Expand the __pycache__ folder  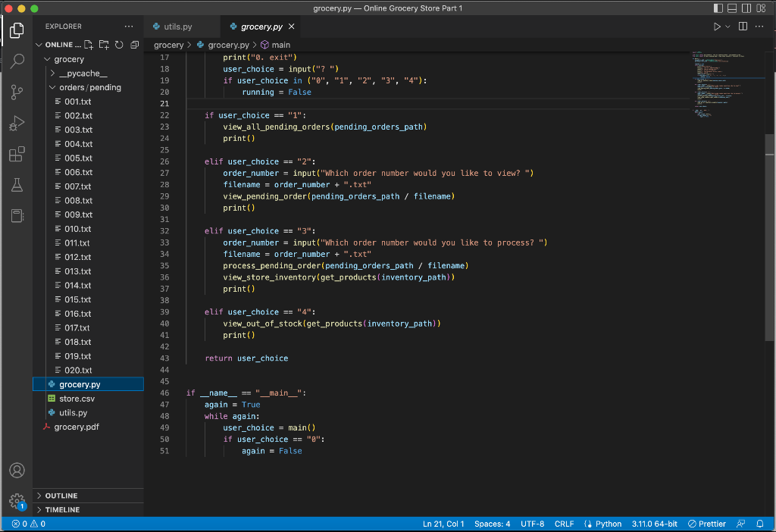pos(82,74)
